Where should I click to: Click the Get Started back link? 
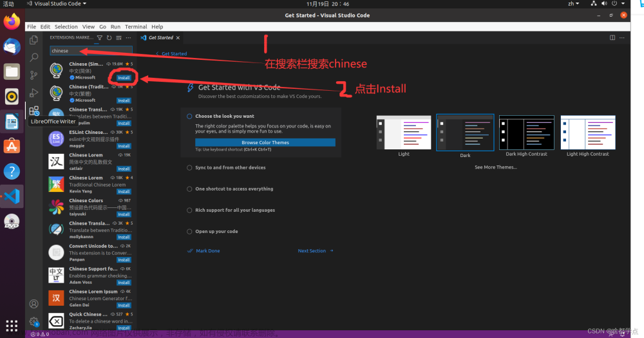pos(172,54)
